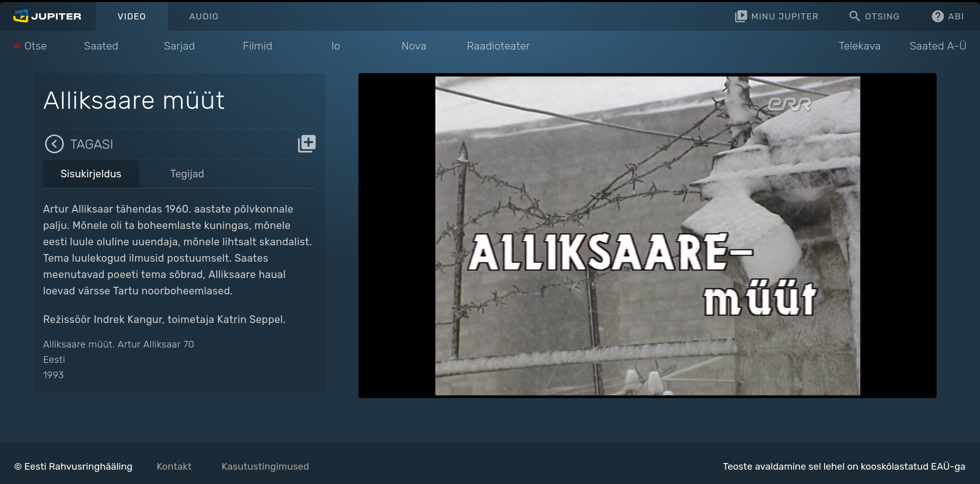Open Minu Jupiter playlist icon
This screenshot has width=980, height=484.
tap(741, 16)
